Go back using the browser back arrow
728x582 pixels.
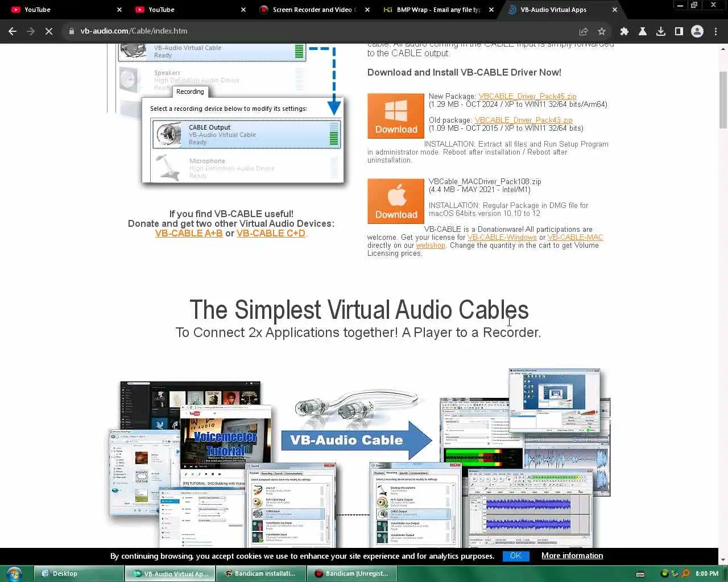click(x=13, y=31)
